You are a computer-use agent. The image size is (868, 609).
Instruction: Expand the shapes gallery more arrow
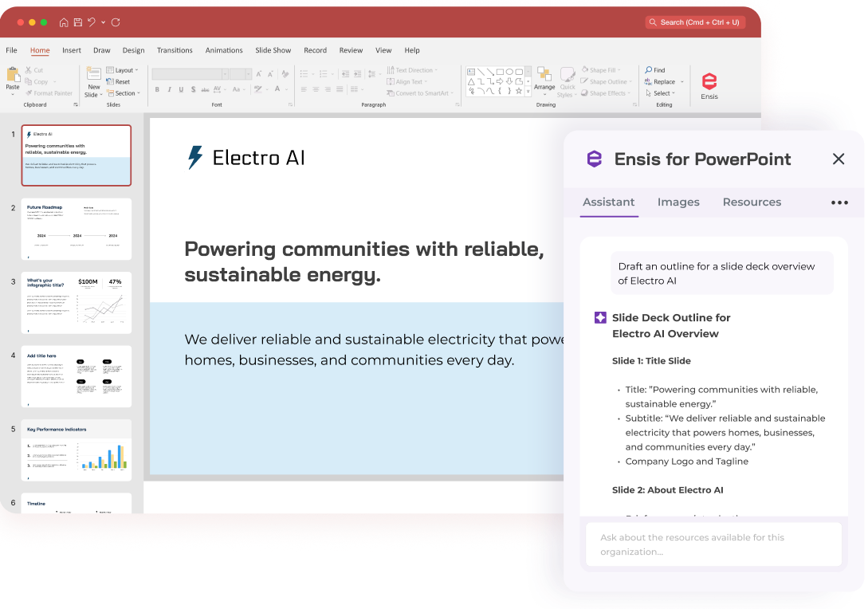(528, 92)
